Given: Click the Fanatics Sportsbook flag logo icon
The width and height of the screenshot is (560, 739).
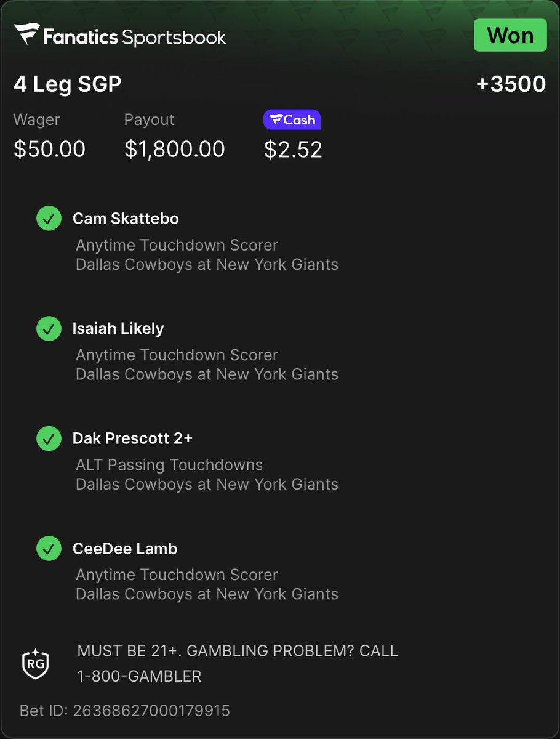Looking at the screenshot, I should tap(27, 34).
